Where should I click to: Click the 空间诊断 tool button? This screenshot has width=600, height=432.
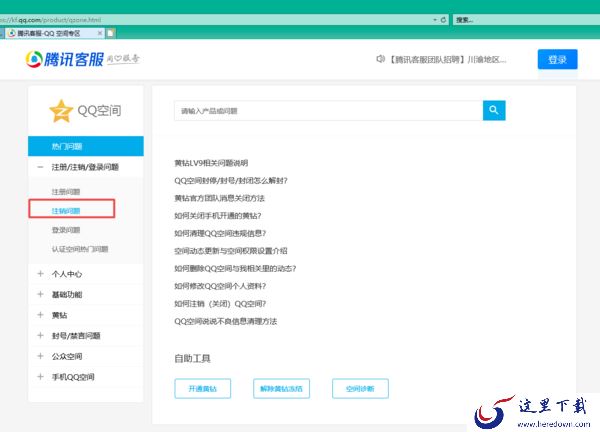(360, 389)
